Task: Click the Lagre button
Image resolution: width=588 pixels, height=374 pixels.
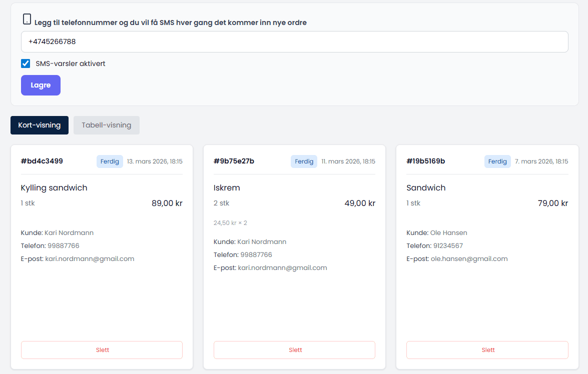Action: (41, 85)
